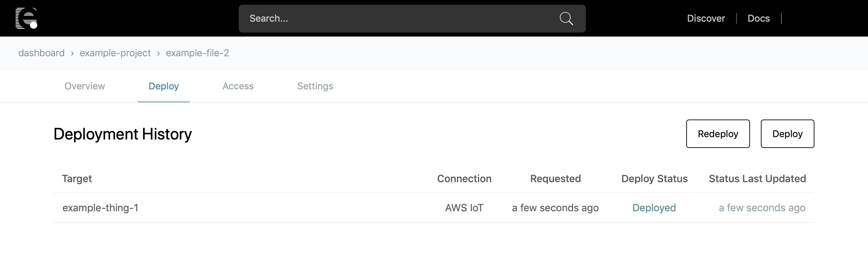Switch to the Overview tab

tap(85, 86)
